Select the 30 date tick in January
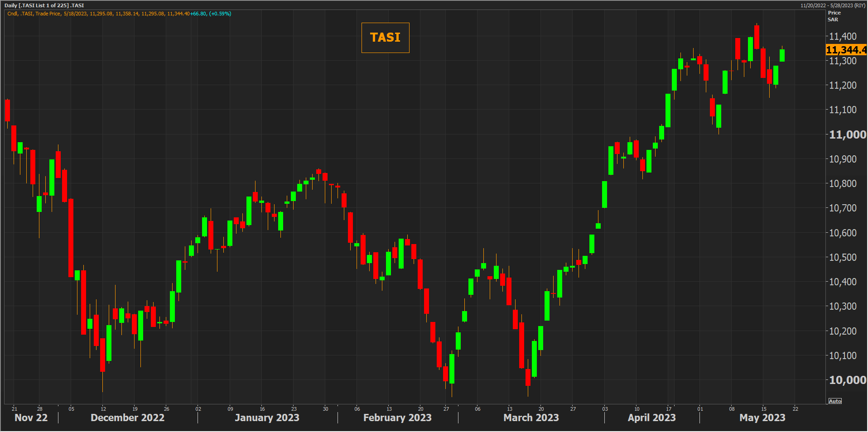 click(x=325, y=409)
